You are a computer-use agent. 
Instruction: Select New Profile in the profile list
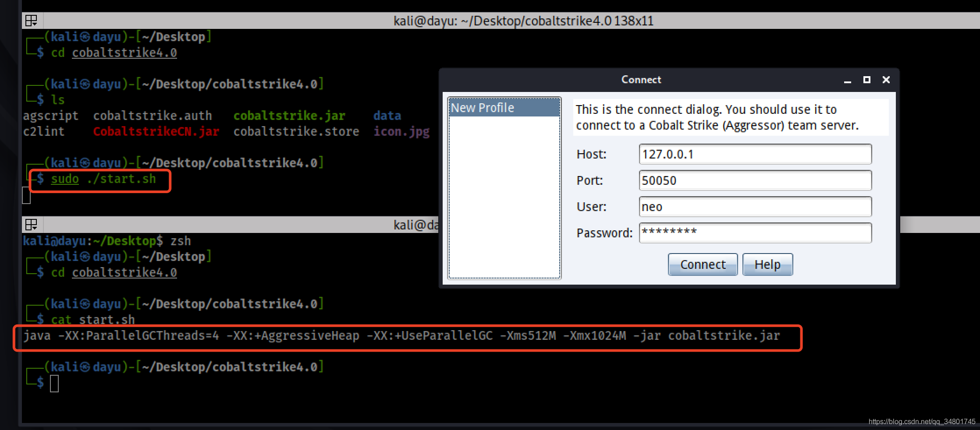coord(504,108)
